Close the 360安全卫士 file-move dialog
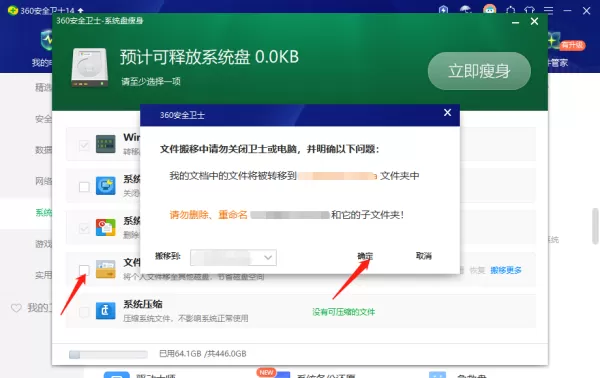This screenshot has width=600, height=378. pyautogui.click(x=447, y=112)
